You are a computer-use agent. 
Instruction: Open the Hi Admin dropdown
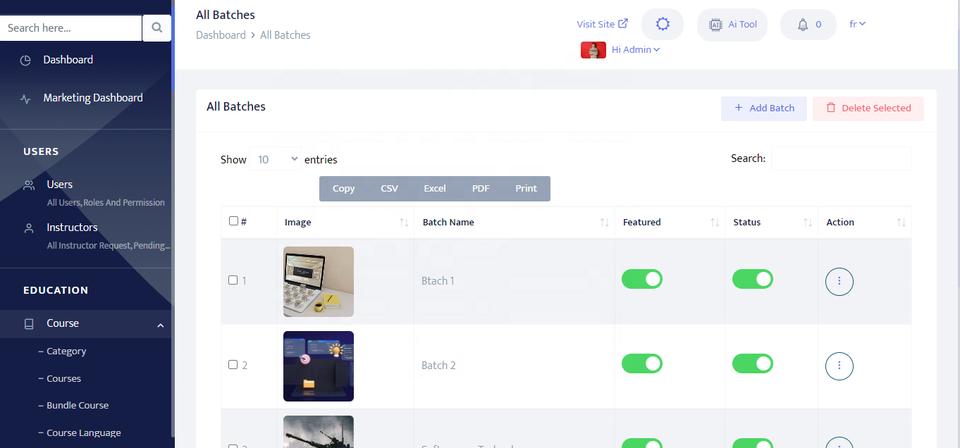coord(636,50)
